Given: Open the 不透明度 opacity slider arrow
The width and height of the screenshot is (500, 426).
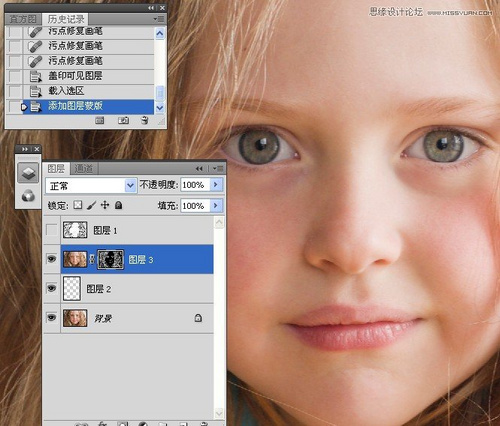Looking at the screenshot, I should coord(216,184).
